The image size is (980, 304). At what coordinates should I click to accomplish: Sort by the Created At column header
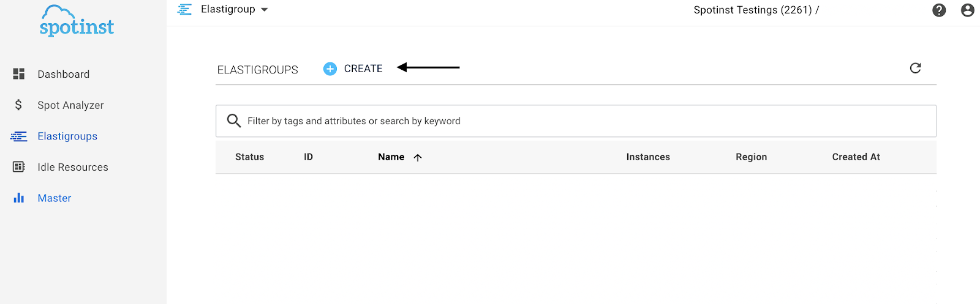click(856, 157)
